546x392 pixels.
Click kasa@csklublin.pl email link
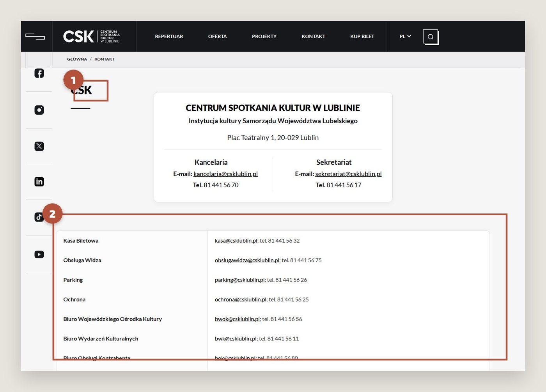pyautogui.click(x=236, y=241)
